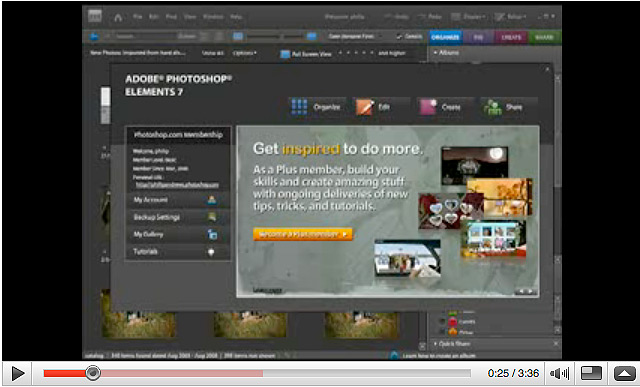The width and height of the screenshot is (640, 387).
Task: Open Organize from the welcome screen
Action: (x=317, y=107)
